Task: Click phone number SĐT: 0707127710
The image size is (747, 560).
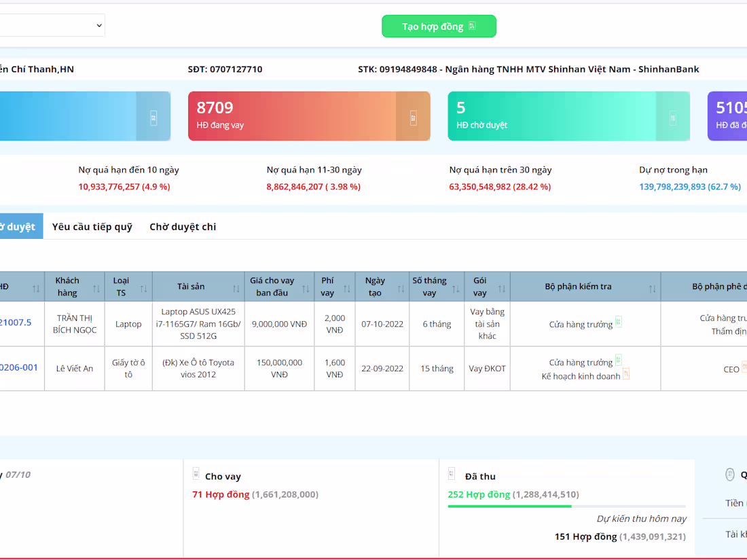Action: click(x=225, y=69)
